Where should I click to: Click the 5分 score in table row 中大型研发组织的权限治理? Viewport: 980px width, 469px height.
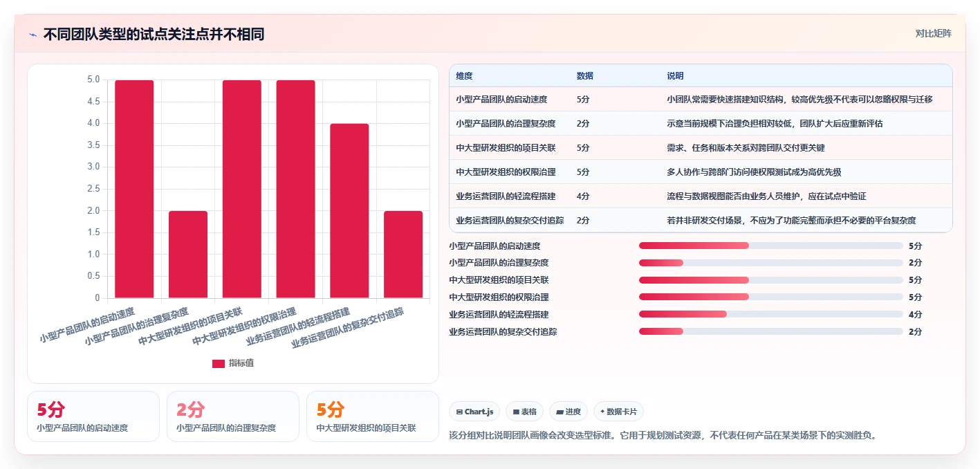tap(583, 172)
